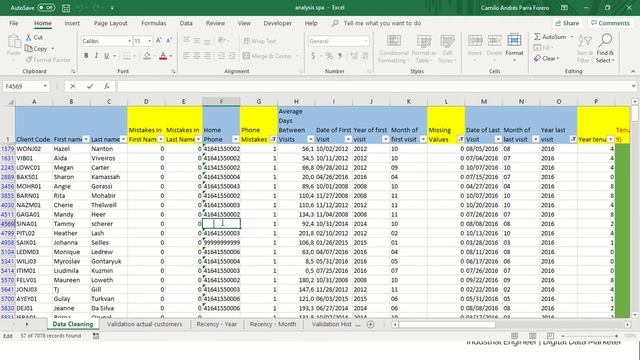Image resolution: width=640 pixels, height=360 pixels.
Task: Open the General number format dropdown
Action: tap(365, 41)
